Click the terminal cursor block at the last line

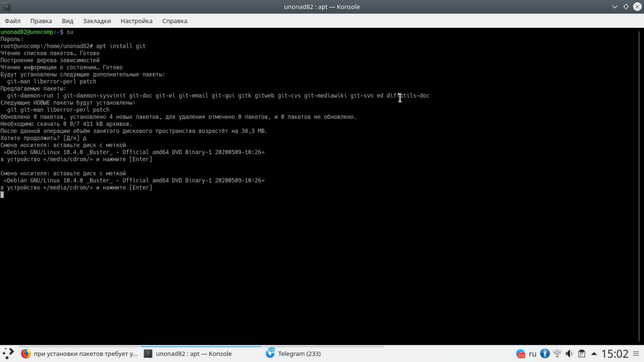point(2,194)
